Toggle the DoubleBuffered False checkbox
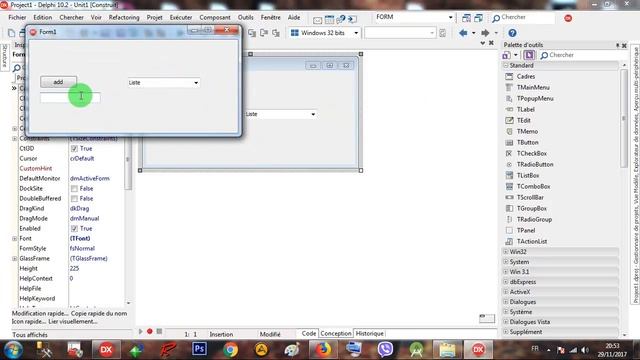Viewport: 640px width, 360px height. click(74, 198)
